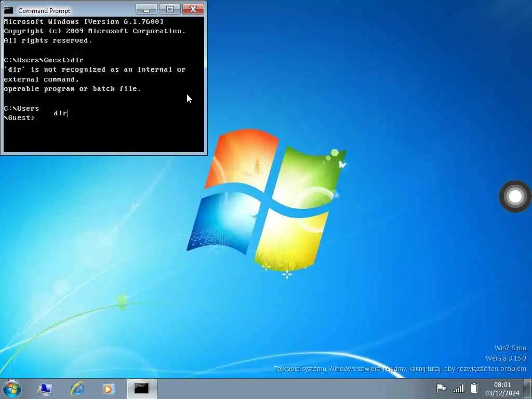The width and height of the screenshot is (532, 399).
Task: Click 'Microsoft Windows [Version 6.1.7600]' line
Action: [x=84, y=22]
